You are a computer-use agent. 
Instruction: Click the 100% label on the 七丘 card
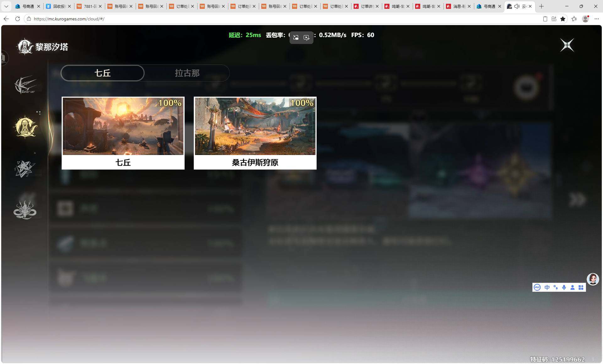click(170, 103)
